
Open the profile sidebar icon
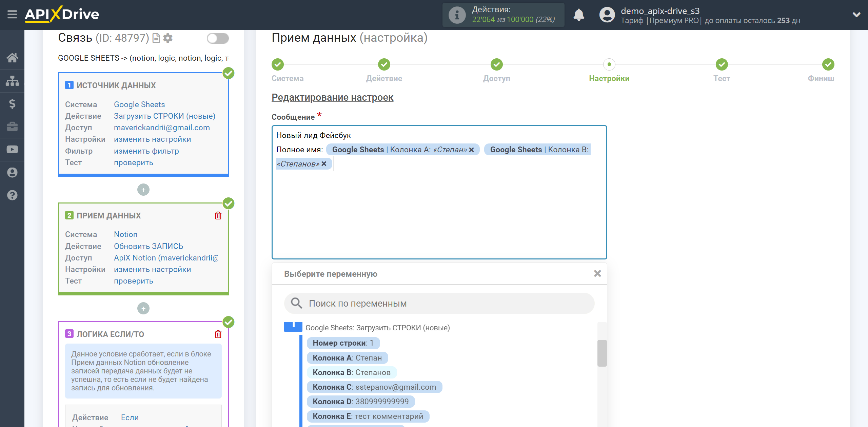point(12,172)
